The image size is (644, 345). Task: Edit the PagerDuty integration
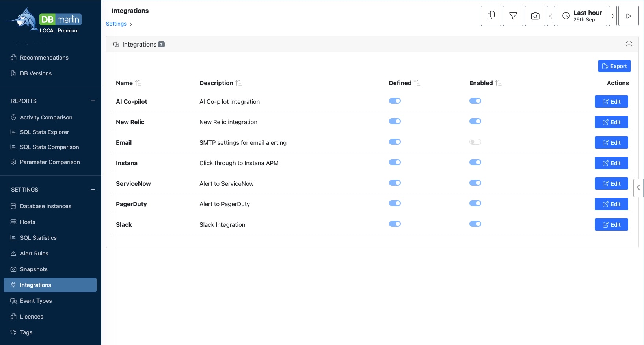(611, 204)
